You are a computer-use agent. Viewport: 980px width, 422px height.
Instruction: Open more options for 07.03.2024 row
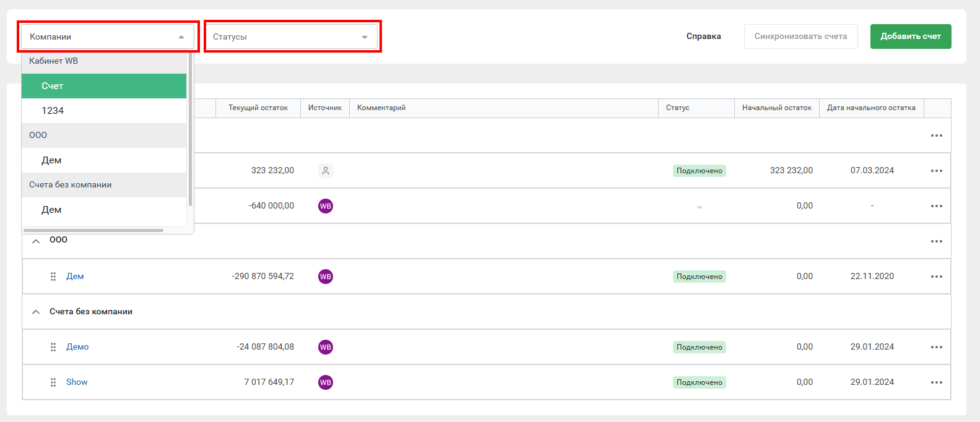[x=937, y=171]
